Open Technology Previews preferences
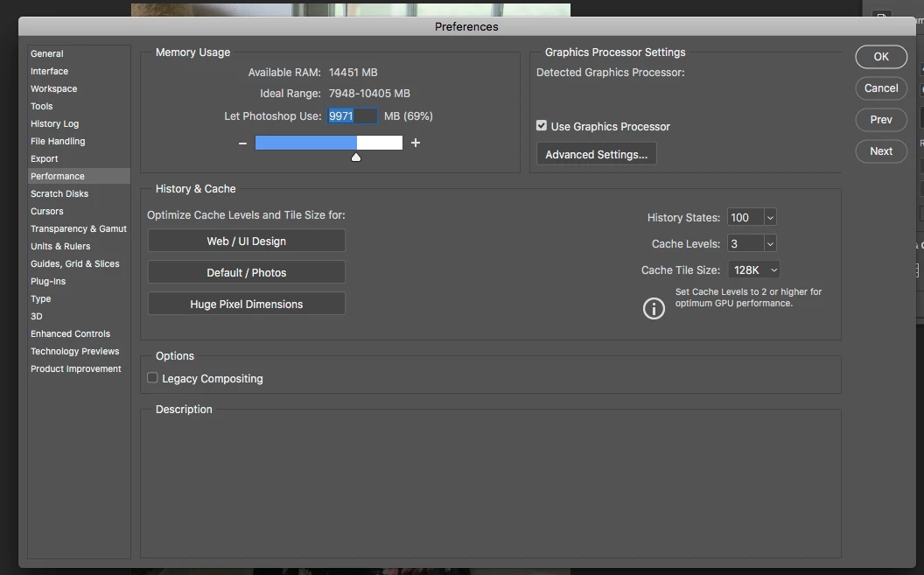 75,352
